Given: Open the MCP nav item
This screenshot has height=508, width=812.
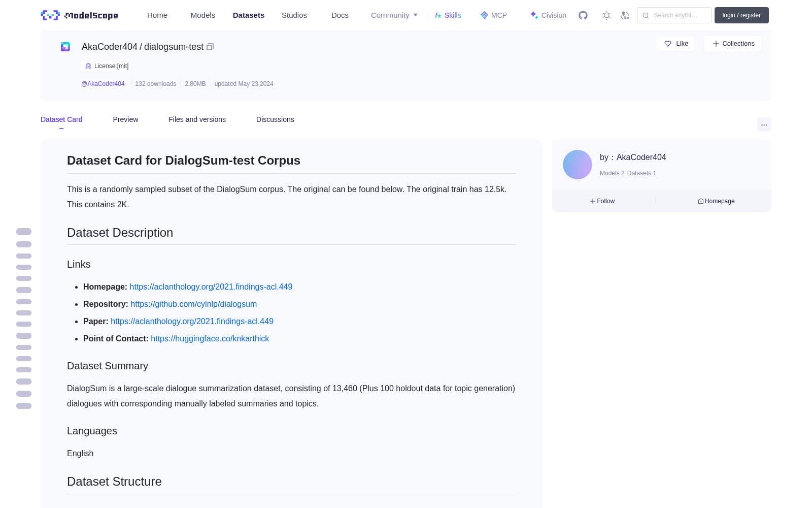Looking at the screenshot, I should (x=494, y=15).
